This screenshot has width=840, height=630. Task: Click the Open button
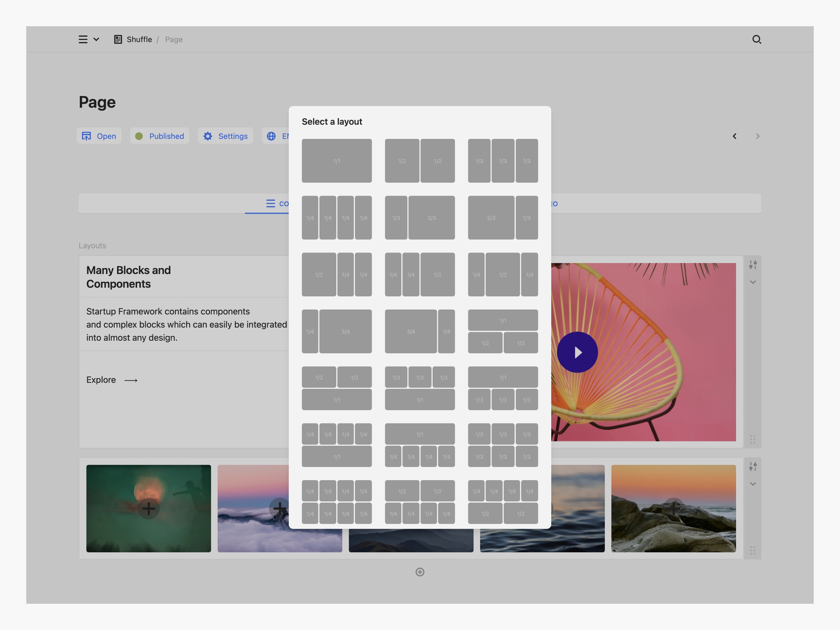pyautogui.click(x=99, y=136)
